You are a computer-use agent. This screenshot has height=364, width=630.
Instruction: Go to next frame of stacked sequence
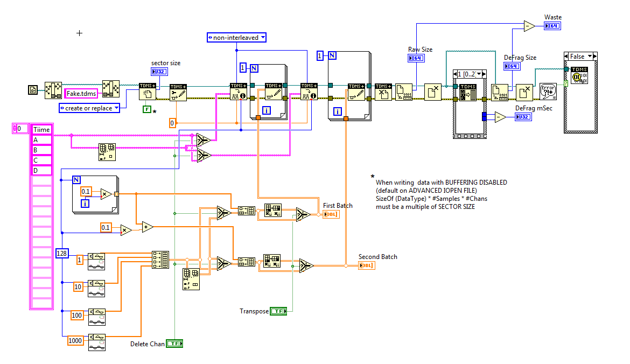pyautogui.click(x=484, y=74)
